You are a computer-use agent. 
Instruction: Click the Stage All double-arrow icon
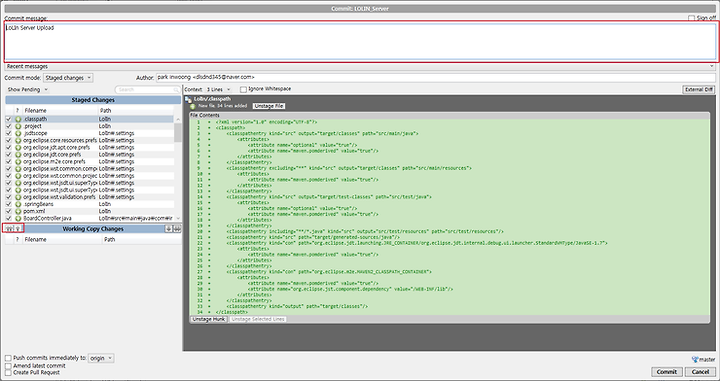click(8, 229)
